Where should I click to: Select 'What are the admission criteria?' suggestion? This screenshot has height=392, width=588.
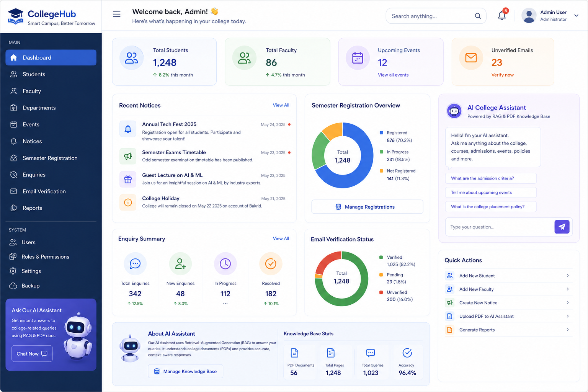click(491, 178)
